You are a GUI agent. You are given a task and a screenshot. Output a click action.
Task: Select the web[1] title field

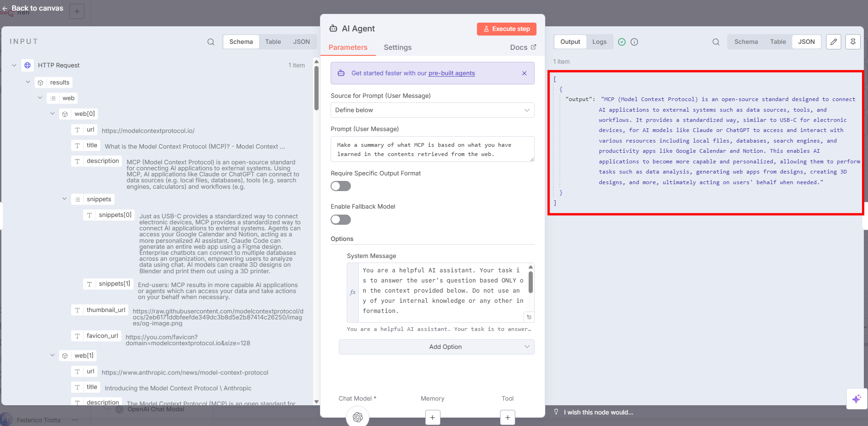[x=86, y=387]
